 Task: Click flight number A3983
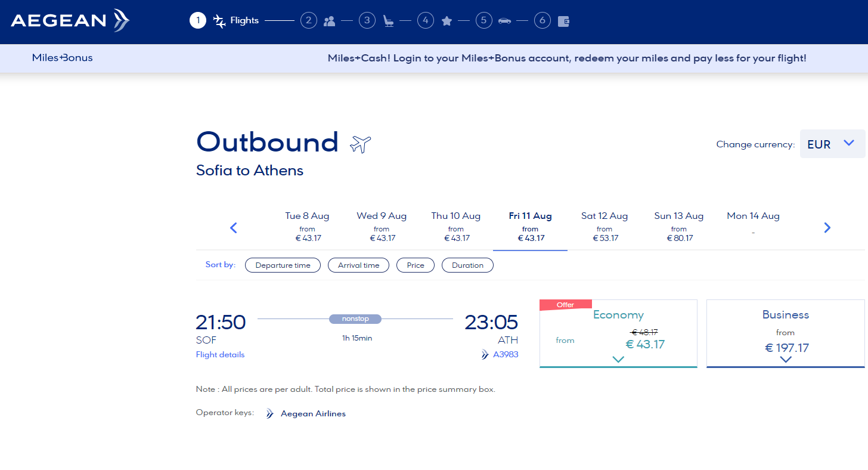(x=506, y=355)
